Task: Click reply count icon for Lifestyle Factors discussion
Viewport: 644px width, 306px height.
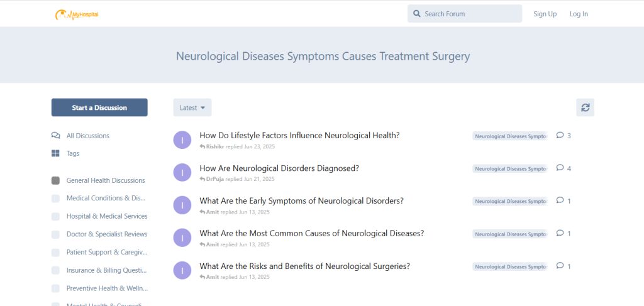Action: coord(560,136)
